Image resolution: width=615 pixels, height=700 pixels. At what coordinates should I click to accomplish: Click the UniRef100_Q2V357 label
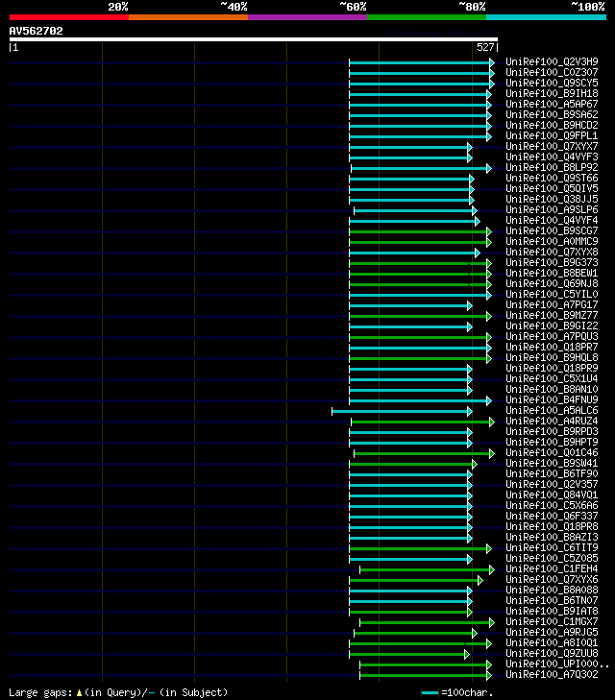[552, 484]
